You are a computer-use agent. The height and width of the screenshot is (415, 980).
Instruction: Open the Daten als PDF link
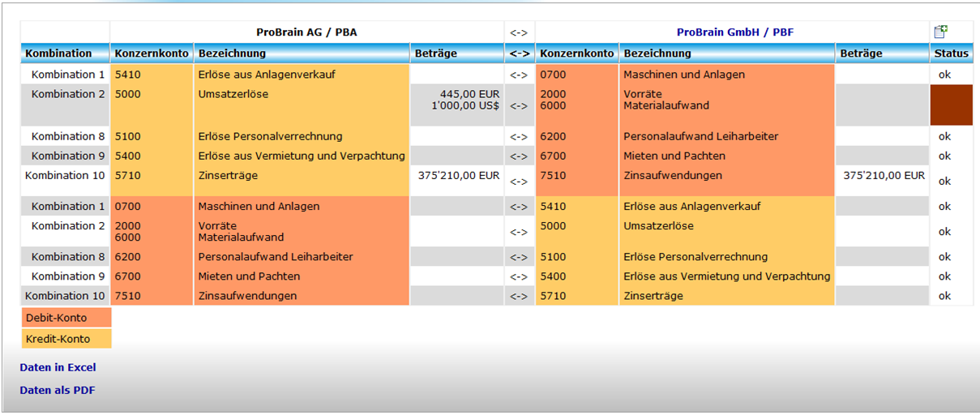pos(57,390)
